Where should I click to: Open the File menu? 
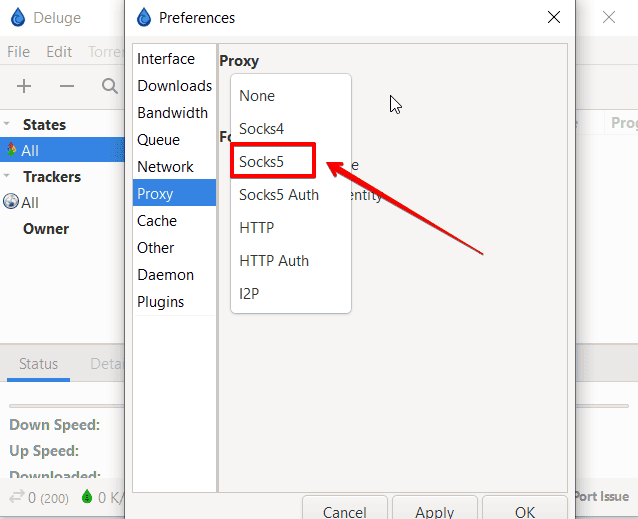(18, 51)
